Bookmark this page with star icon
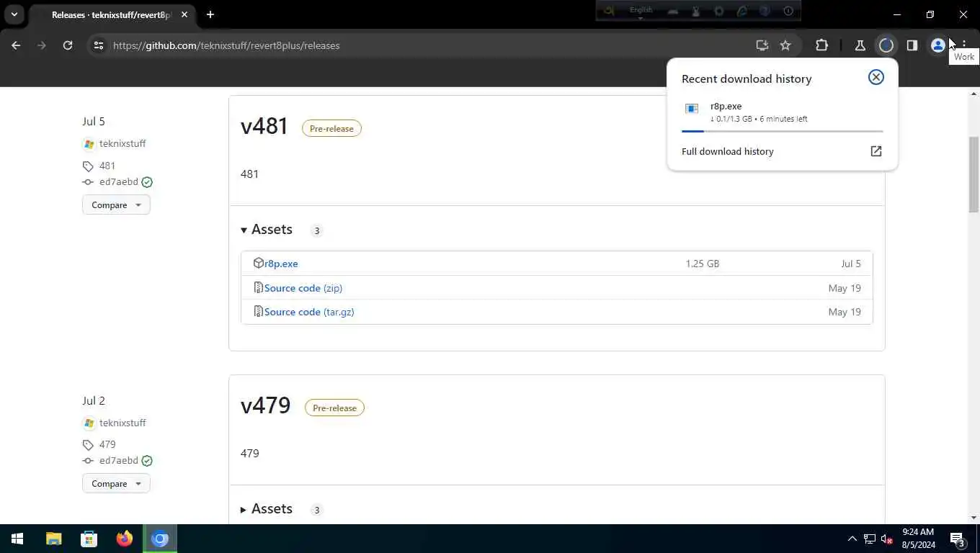This screenshot has width=980, height=553. point(785,45)
